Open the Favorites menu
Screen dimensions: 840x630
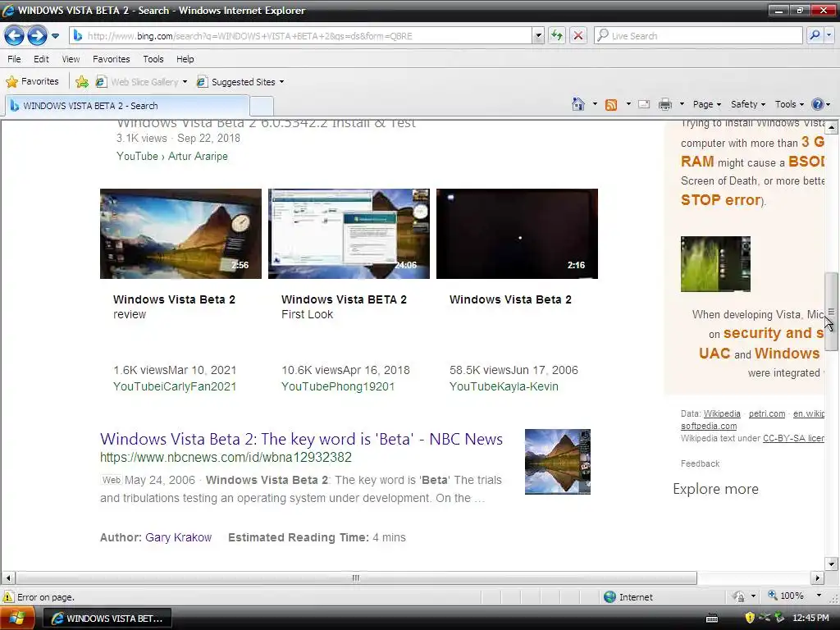tap(112, 59)
